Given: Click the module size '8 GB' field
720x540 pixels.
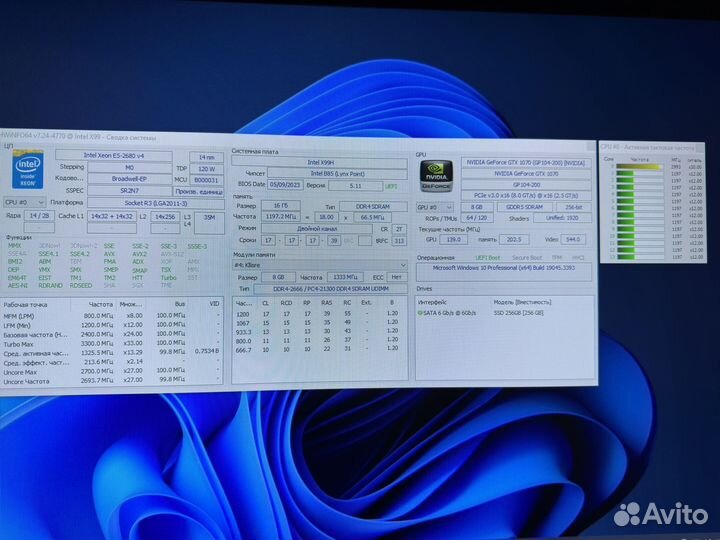Looking at the screenshot, I should point(278,277).
